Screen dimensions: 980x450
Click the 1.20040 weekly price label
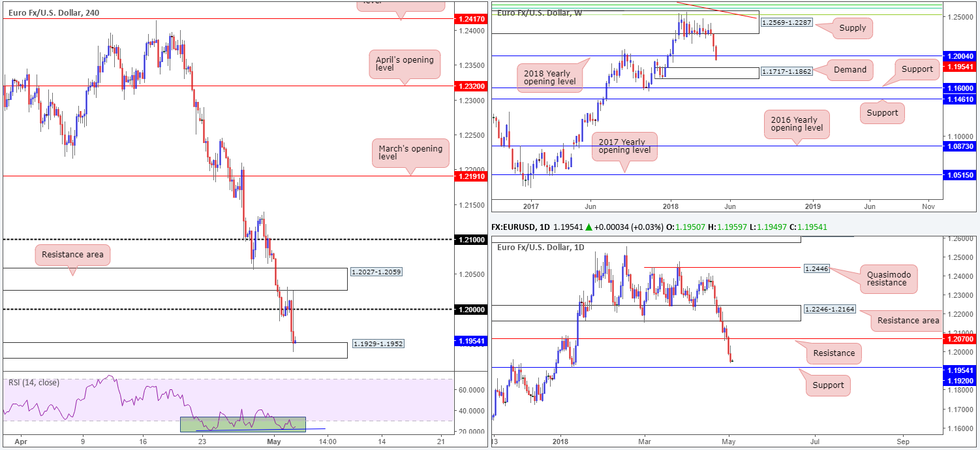coord(960,57)
